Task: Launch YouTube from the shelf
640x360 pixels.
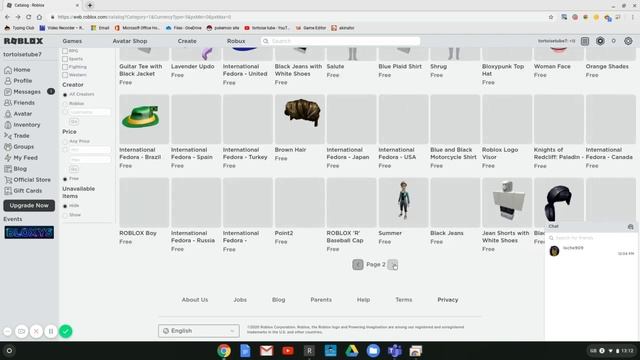Action: pos(288,351)
